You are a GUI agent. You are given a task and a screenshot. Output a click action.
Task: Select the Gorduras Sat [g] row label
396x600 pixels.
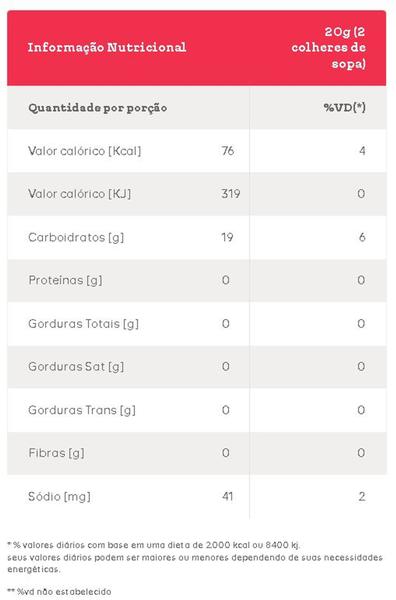tap(76, 367)
